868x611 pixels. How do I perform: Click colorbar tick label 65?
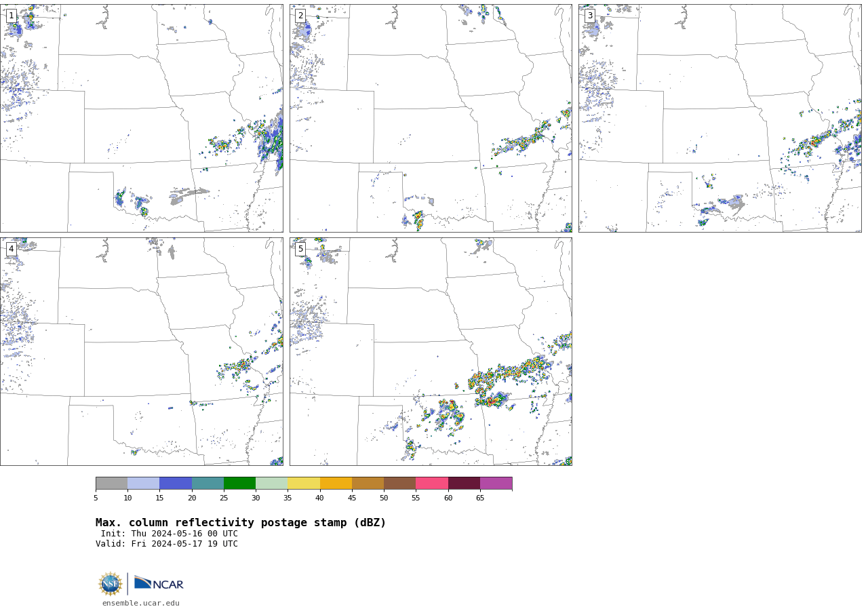click(480, 498)
